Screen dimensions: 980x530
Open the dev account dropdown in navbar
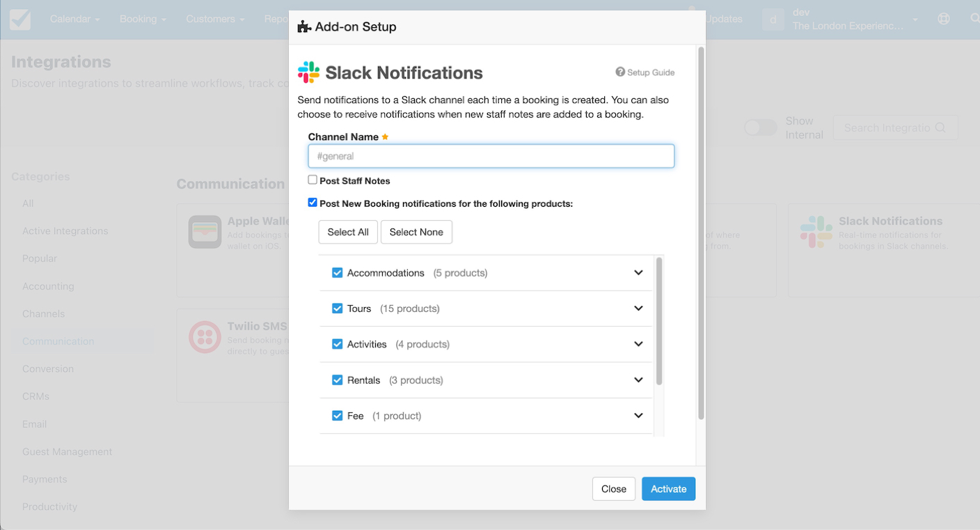(855, 20)
